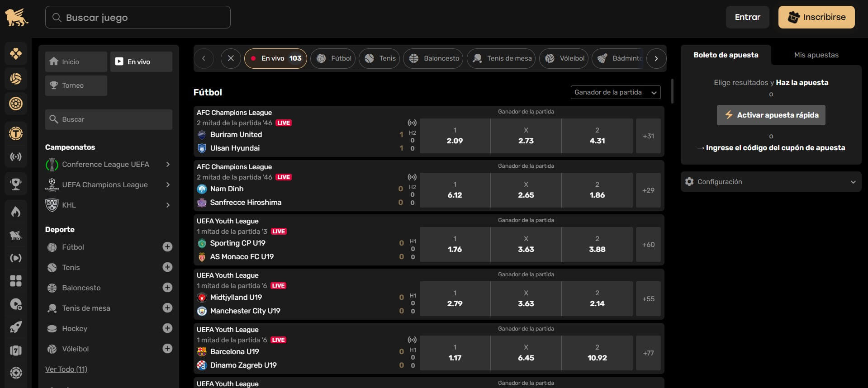Open the rocket icon in sidebar

[x=16, y=327]
